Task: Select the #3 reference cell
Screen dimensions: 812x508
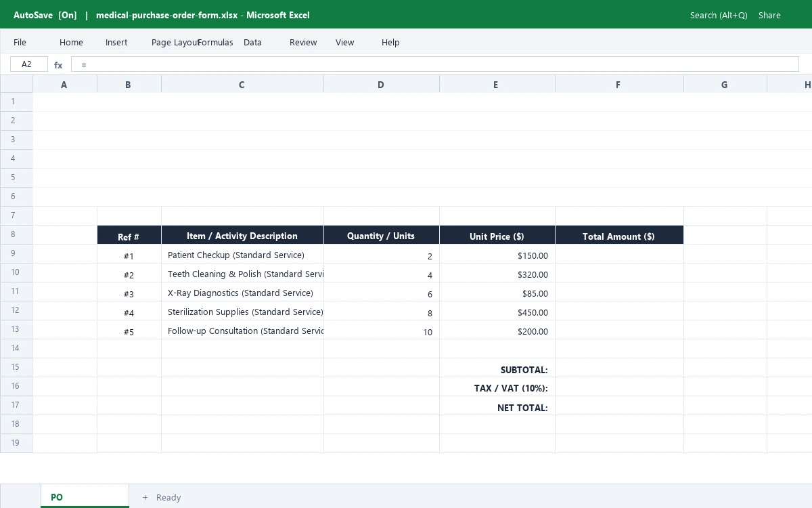Action: 129,292
